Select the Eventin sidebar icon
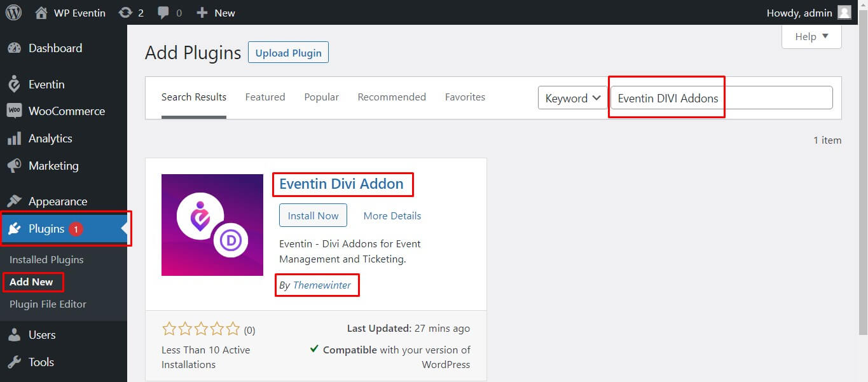The height and width of the screenshot is (382, 868). click(14, 84)
